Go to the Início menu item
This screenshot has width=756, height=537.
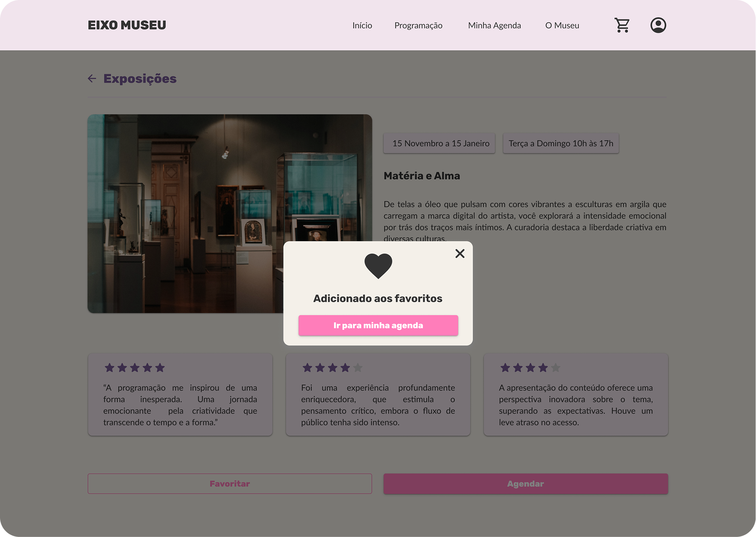[x=362, y=25]
